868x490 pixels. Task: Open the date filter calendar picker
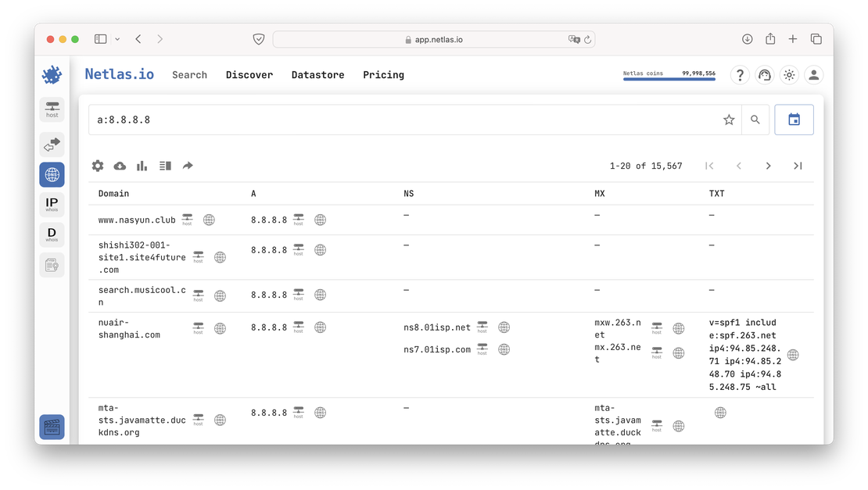pyautogui.click(x=794, y=119)
